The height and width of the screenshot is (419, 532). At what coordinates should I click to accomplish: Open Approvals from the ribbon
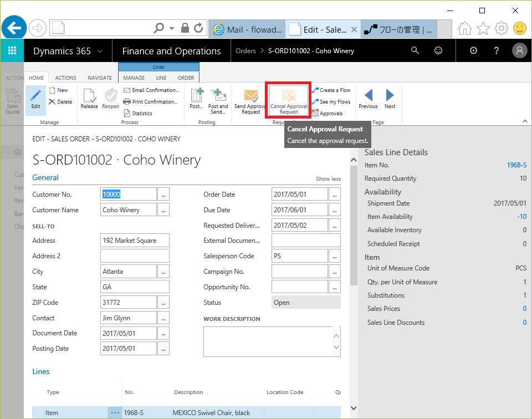pyautogui.click(x=327, y=113)
